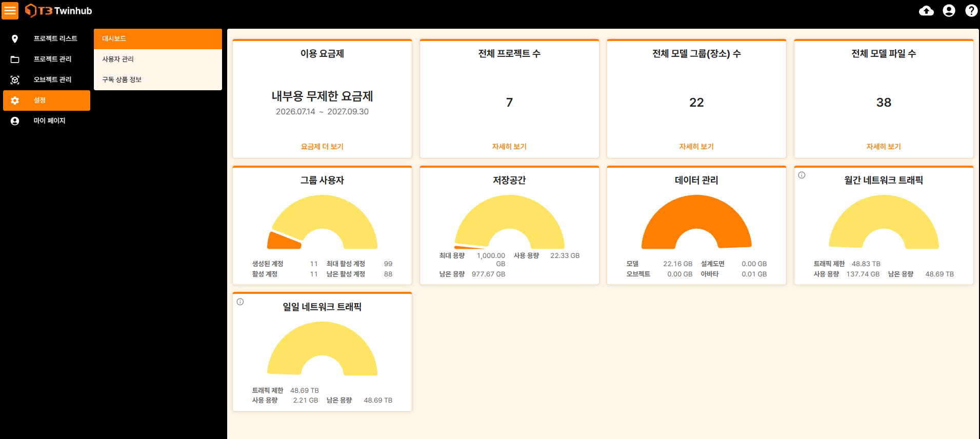This screenshot has height=439, width=980.
Task: Click the object scan icon for 오브젝트 관리
Action: 15,80
